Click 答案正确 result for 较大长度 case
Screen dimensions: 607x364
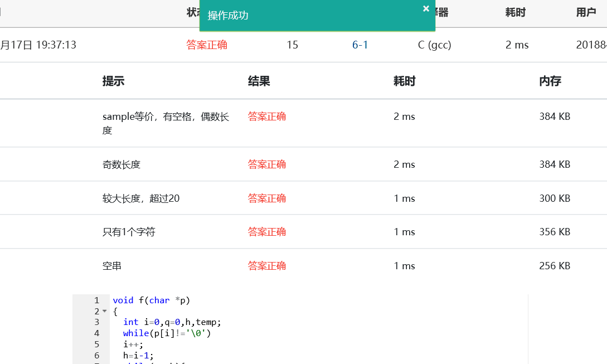click(267, 198)
